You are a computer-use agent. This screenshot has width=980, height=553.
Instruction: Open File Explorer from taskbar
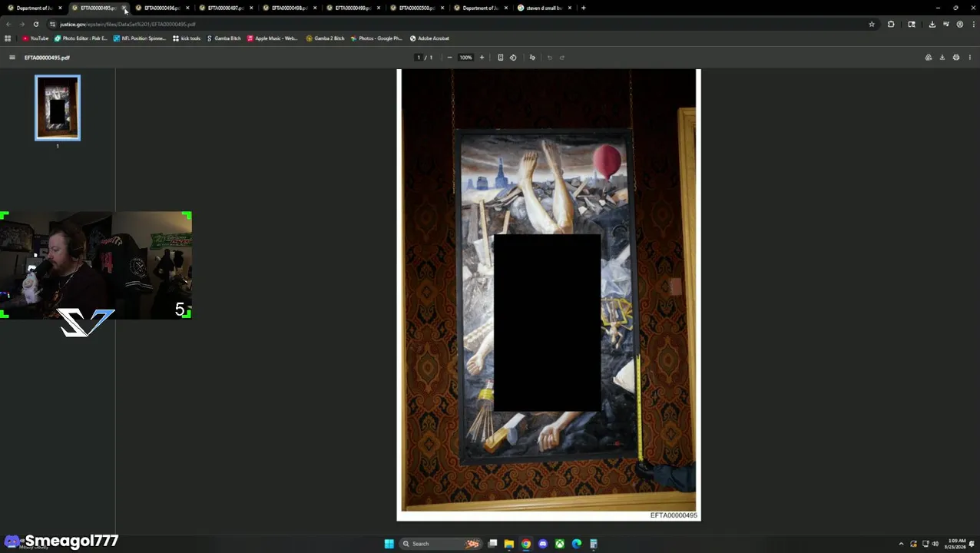point(508,544)
